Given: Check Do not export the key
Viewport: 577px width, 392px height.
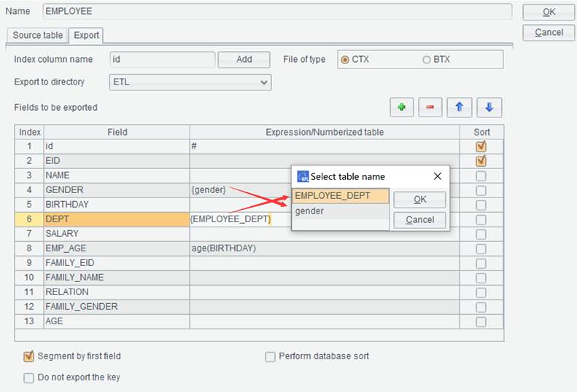Looking at the screenshot, I should [28, 378].
